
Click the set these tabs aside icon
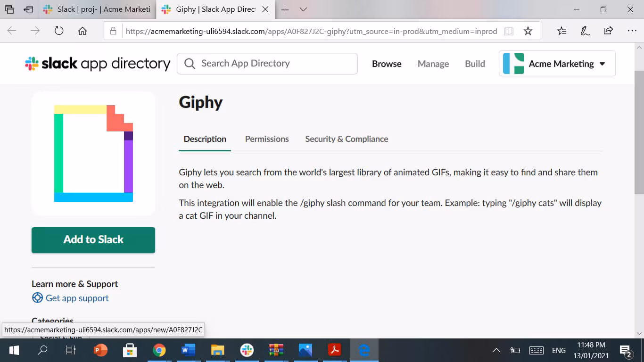29,9
